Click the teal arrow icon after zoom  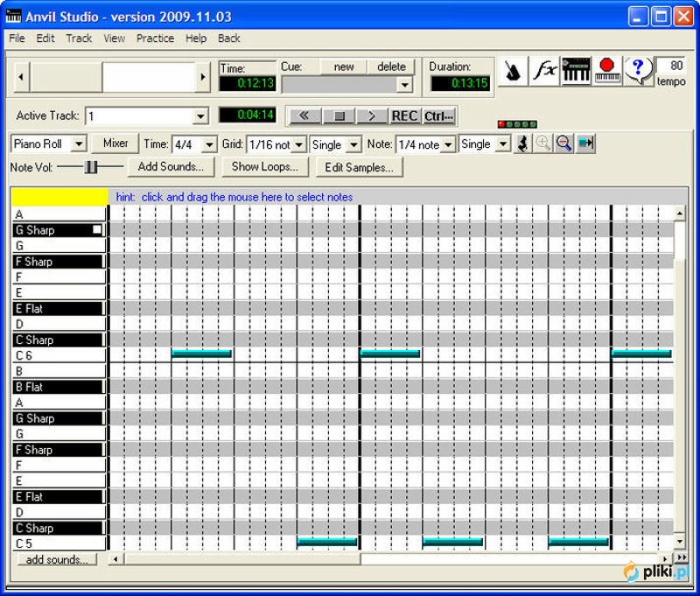pyautogui.click(x=585, y=144)
